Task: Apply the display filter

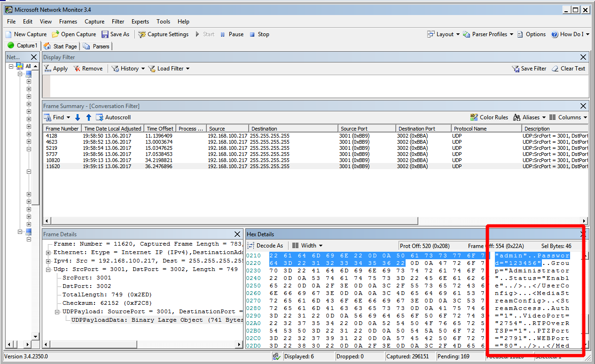Action: (56, 69)
